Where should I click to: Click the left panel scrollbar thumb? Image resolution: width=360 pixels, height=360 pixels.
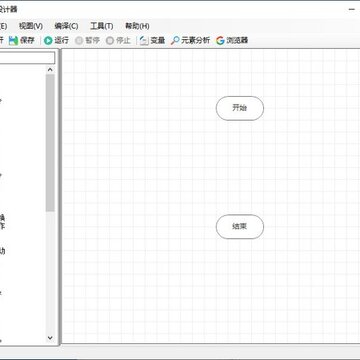(50, 143)
